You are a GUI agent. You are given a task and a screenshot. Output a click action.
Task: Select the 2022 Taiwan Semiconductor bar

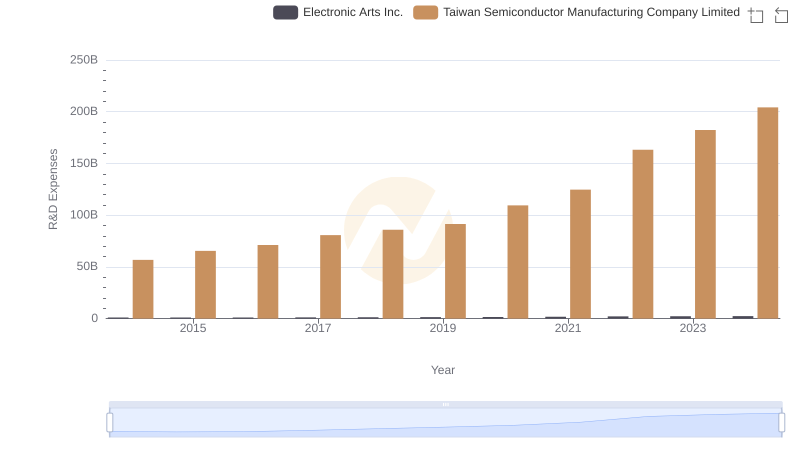pos(643,234)
